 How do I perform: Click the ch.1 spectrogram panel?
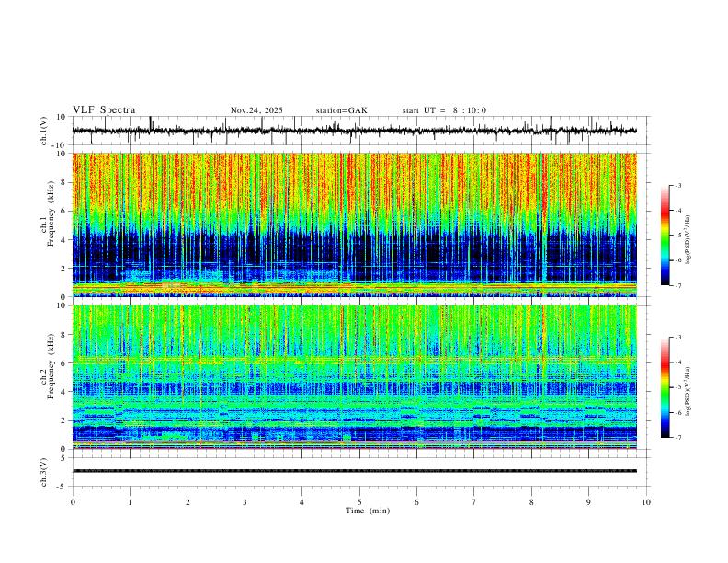[x=355, y=224]
